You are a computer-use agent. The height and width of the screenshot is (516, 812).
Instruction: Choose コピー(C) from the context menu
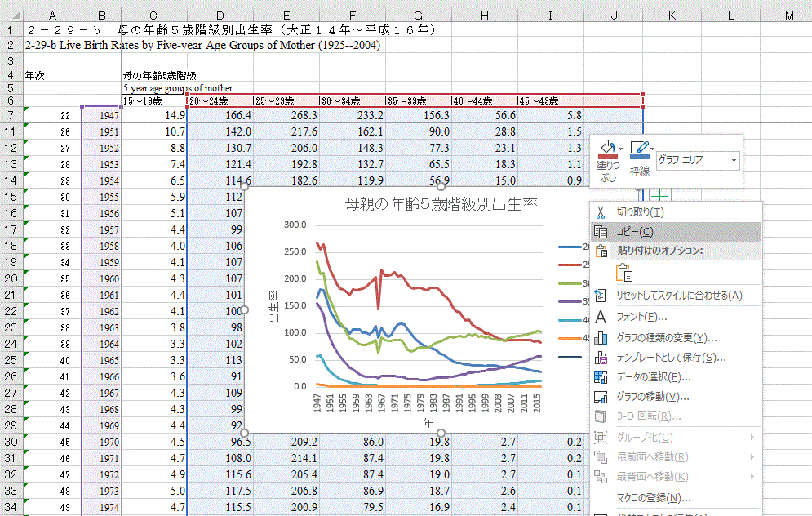pos(677,232)
